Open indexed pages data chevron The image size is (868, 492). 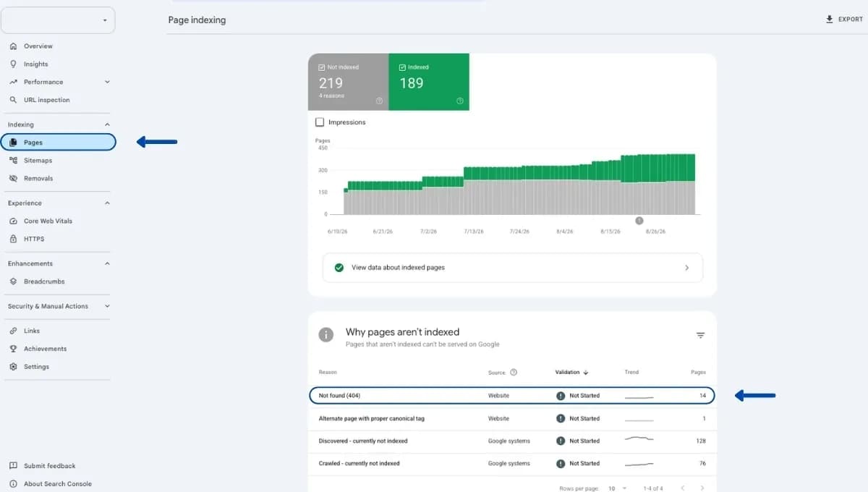tap(687, 268)
